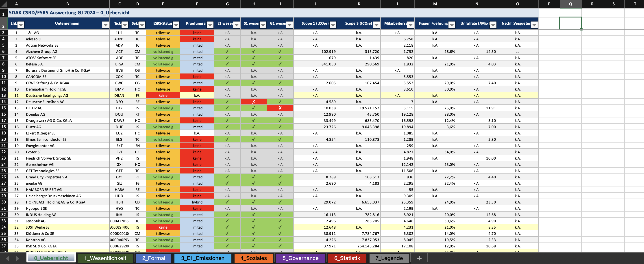644x264 pixels.
Task: Open the E1 wesentlich filter icon
Action: pyautogui.click(x=236, y=25)
